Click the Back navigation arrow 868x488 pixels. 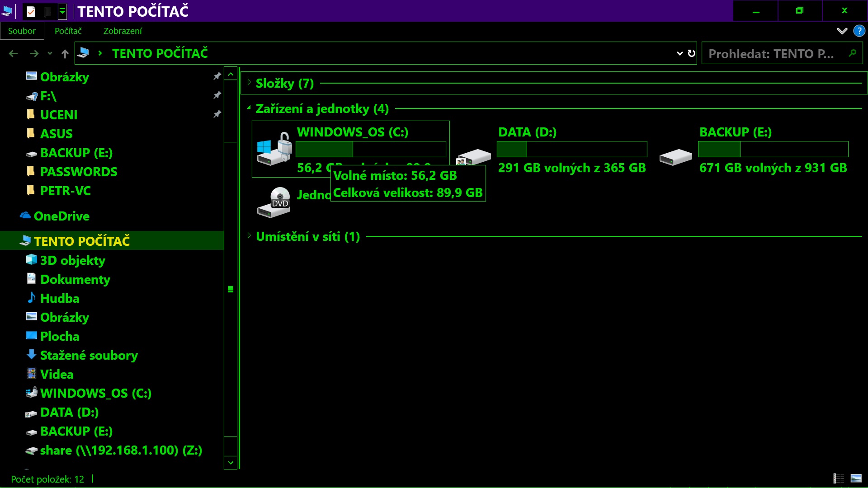[14, 54]
